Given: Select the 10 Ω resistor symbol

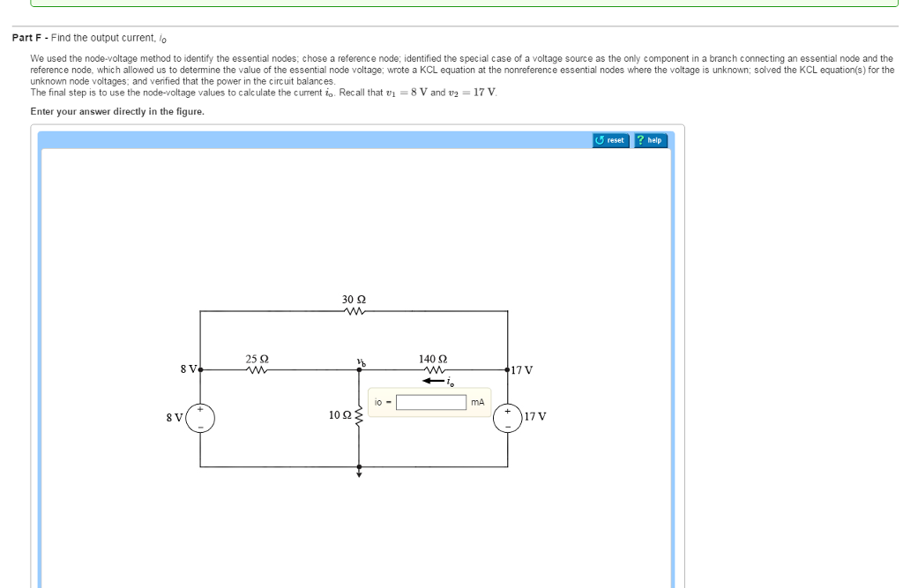Looking at the screenshot, I should (358, 416).
